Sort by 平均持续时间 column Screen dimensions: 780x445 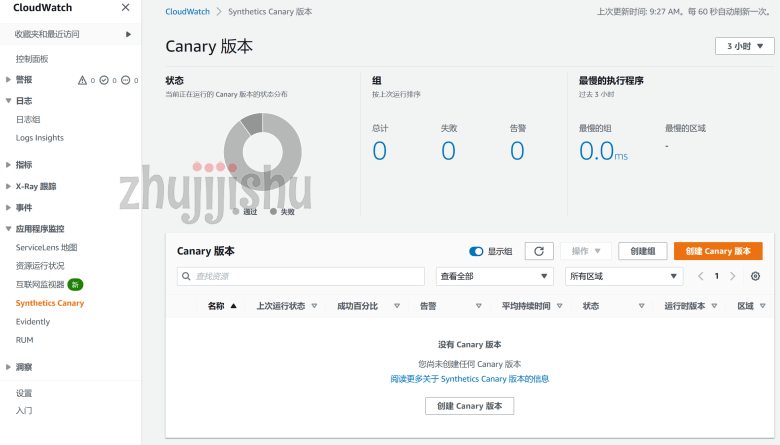532,306
